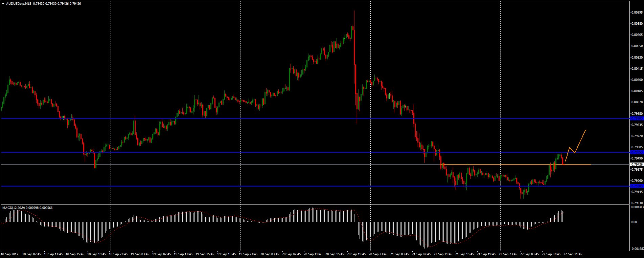644x258 pixels.
Task: Select the 0.79260 price scale value
Action: pyautogui.click(x=637, y=181)
